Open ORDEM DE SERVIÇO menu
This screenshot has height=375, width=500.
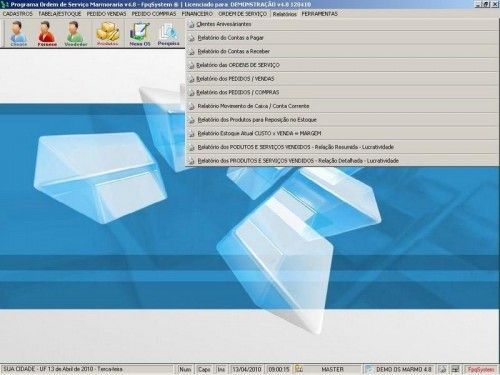(242, 14)
